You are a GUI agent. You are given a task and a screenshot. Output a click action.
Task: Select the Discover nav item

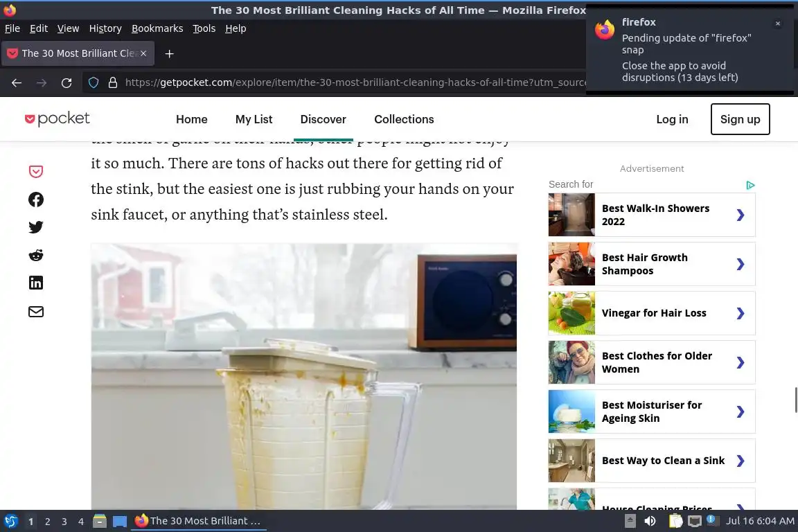point(323,119)
